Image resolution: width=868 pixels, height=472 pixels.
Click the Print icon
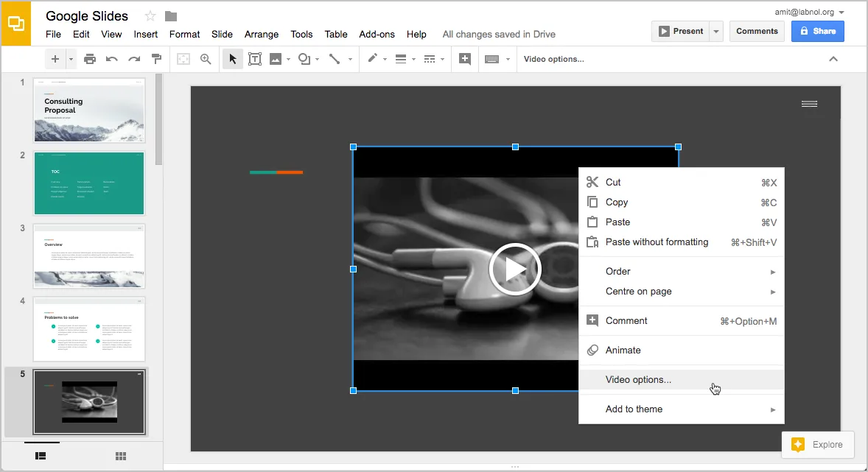90,59
